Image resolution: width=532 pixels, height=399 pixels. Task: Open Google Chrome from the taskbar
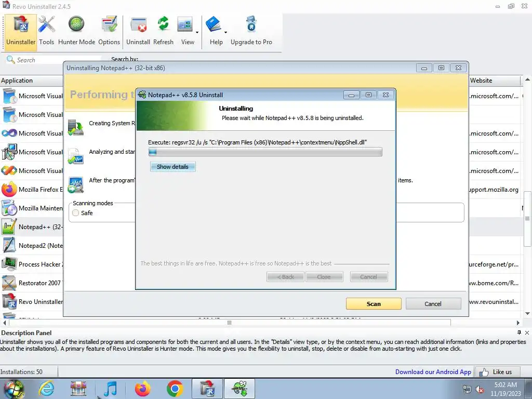pyautogui.click(x=175, y=389)
